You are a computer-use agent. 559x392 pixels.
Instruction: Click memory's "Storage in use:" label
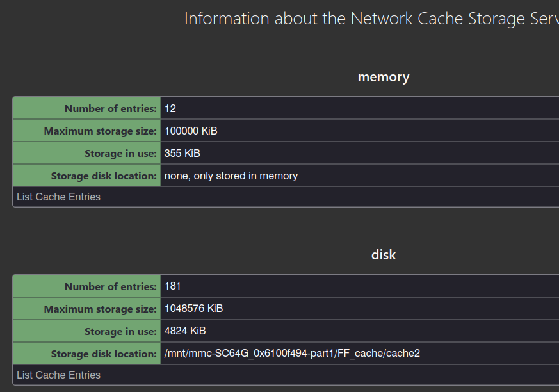click(120, 153)
